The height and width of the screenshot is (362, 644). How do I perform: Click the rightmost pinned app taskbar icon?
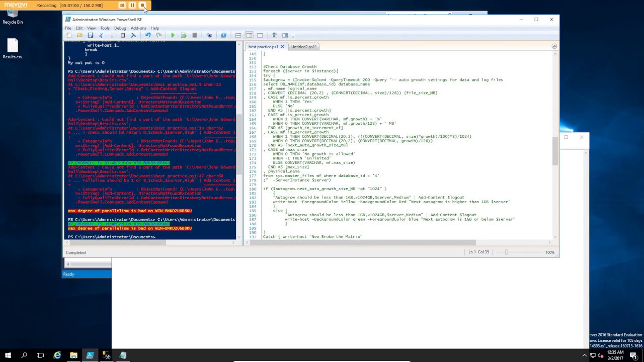(x=123, y=355)
